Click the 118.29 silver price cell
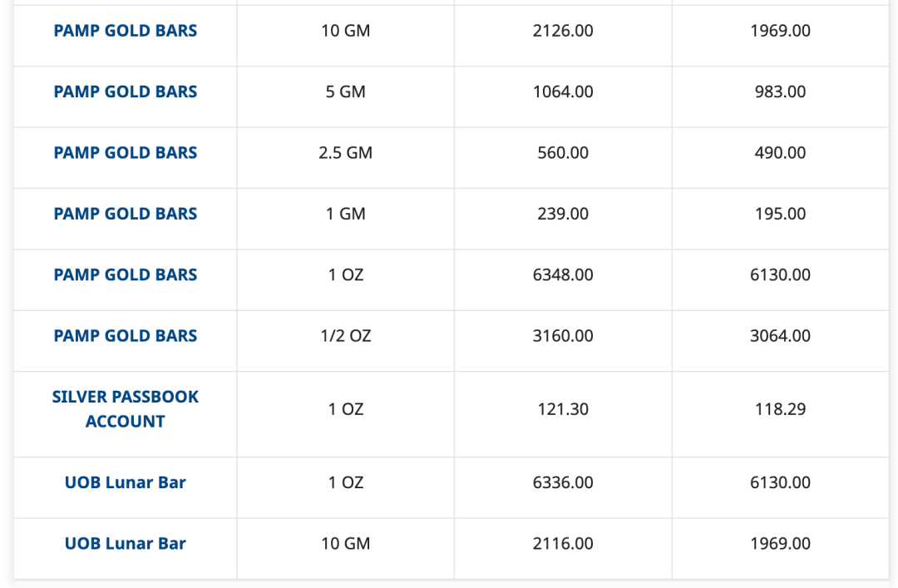 [x=780, y=409]
